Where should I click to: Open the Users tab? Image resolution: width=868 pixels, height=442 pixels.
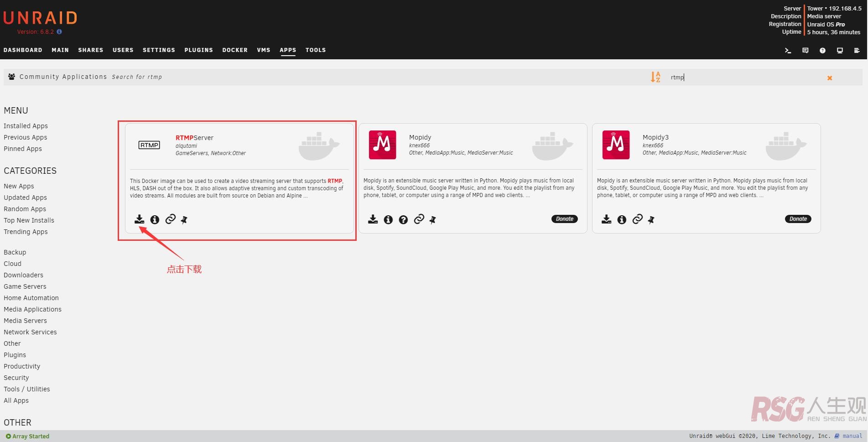point(123,50)
